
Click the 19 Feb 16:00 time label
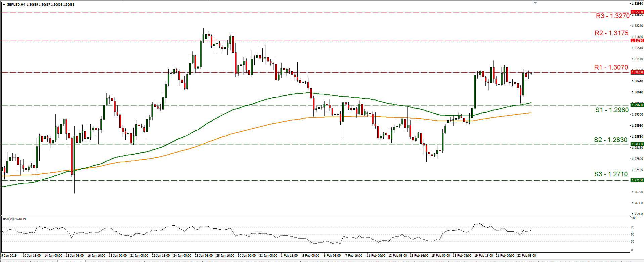pos(484,256)
